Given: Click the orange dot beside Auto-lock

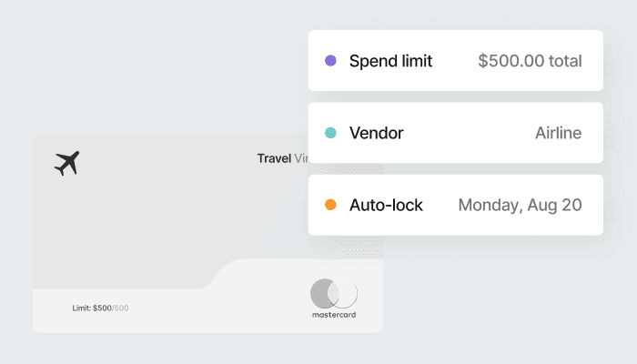Looking at the screenshot, I should coord(330,205).
